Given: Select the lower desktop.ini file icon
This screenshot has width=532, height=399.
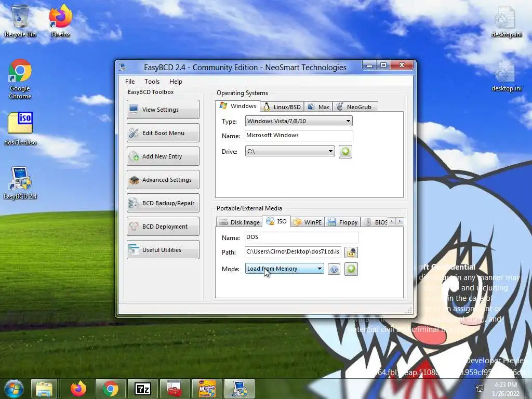Looking at the screenshot, I should (506, 76).
